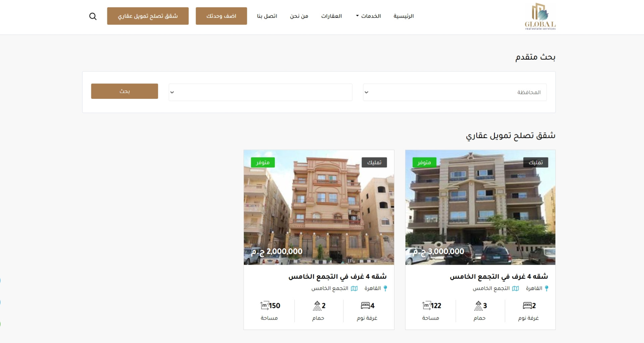Open the المحافظة dropdown
The width and height of the screenshot is (644, 343).
[x=455, y=92]
